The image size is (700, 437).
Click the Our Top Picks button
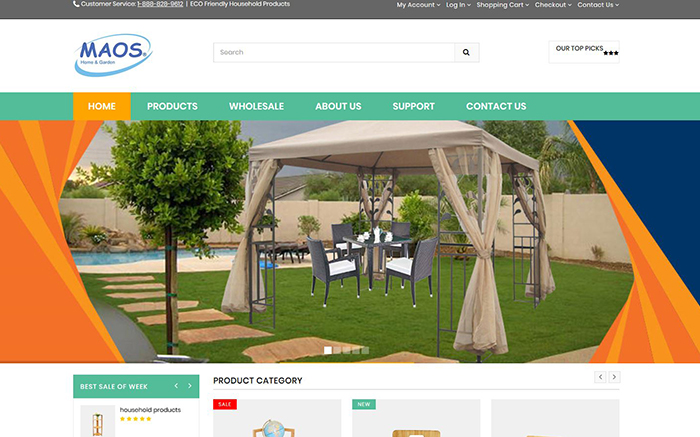click(x=583, y=50)
